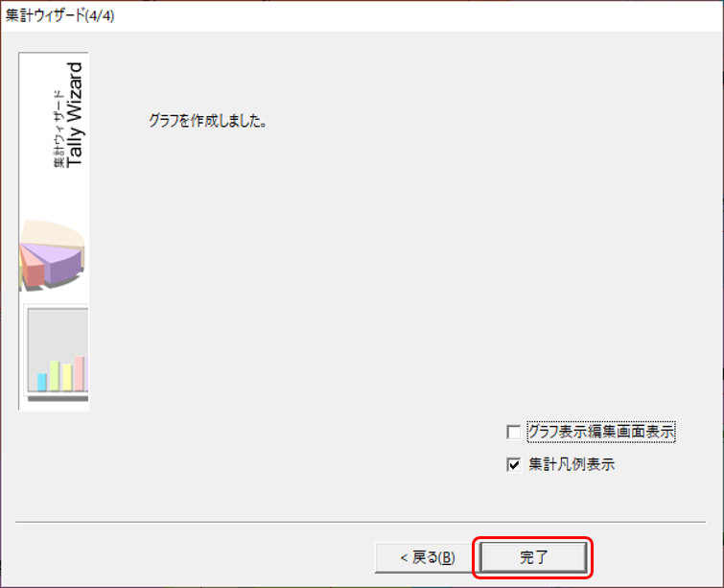724x588 pixels.
Task: Uncheck the 集計凡例表示 checkbox
Action: (x=513, y=464)
